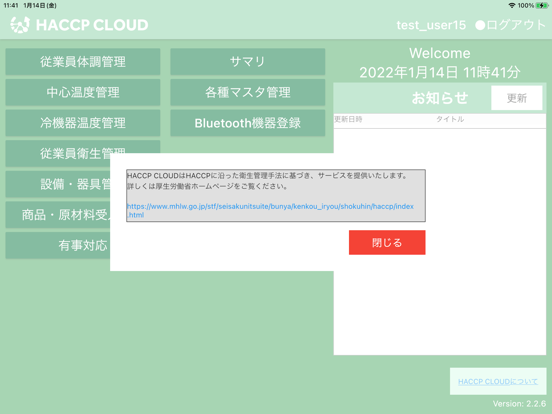Image resolution: width=552 pixels, height=414 pixels.
Task: Click the red 閉じる button in the dialog
Action: pos(387,243)
